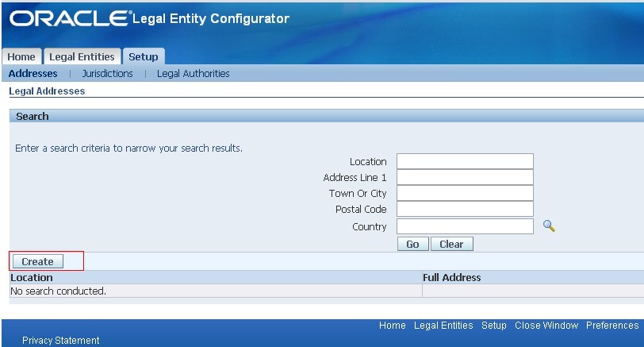644x347 pixels.
Task: Select the 'No search conducted.' row text
Action: tap(59, 291)
